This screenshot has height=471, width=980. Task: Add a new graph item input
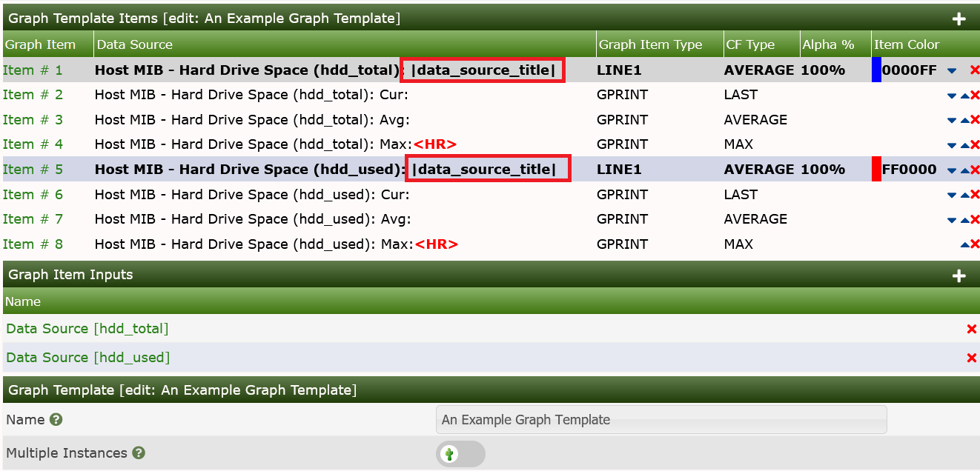(x=959, y=275)
